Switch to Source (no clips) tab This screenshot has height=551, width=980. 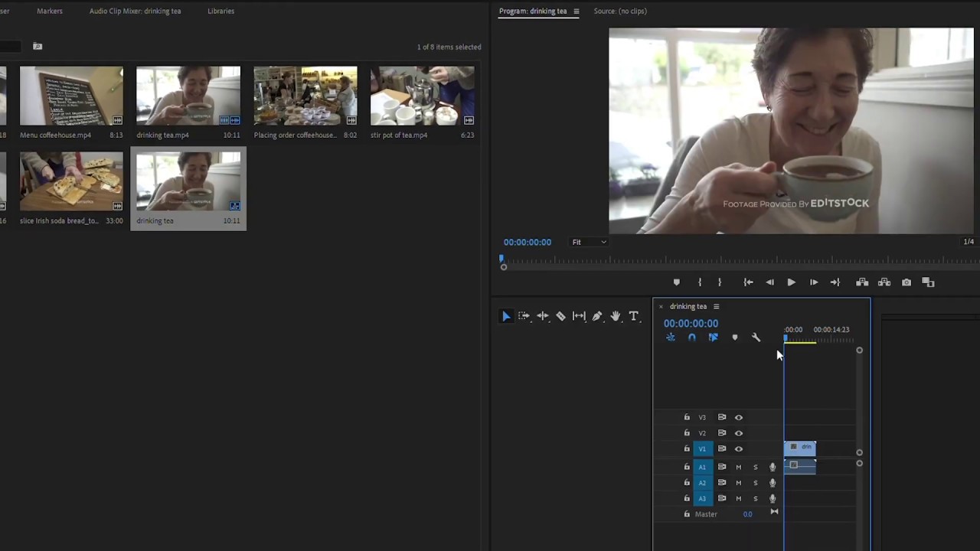(x=620, y=11)
